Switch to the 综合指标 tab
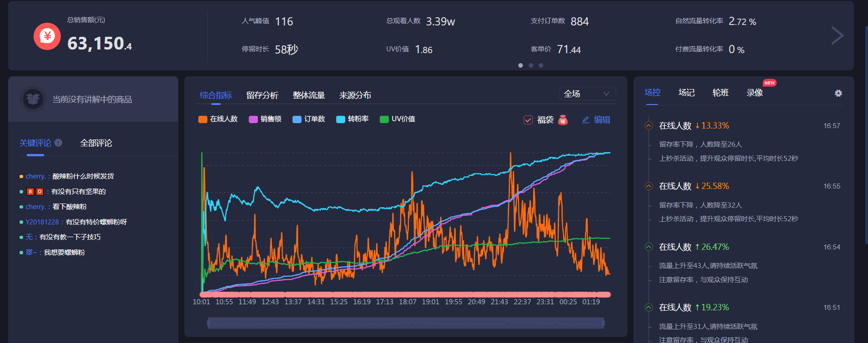This screenshot has width=868, height=343. click(x=216, y=95)
